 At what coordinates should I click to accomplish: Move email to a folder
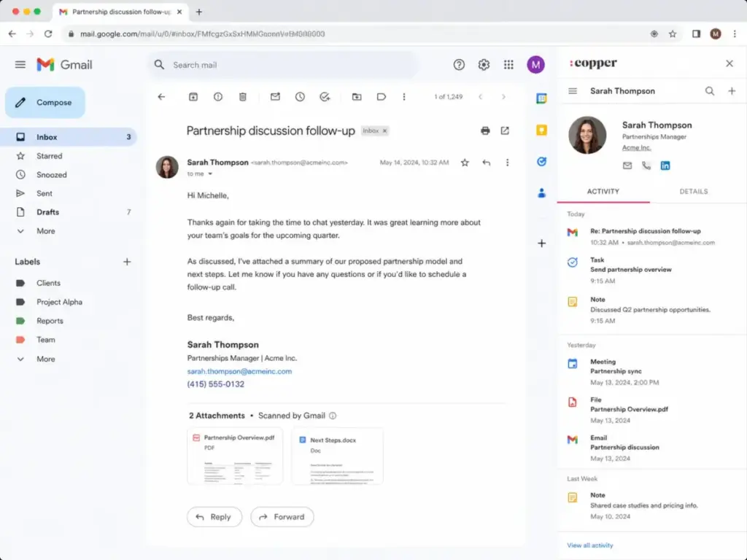point(356,97)
